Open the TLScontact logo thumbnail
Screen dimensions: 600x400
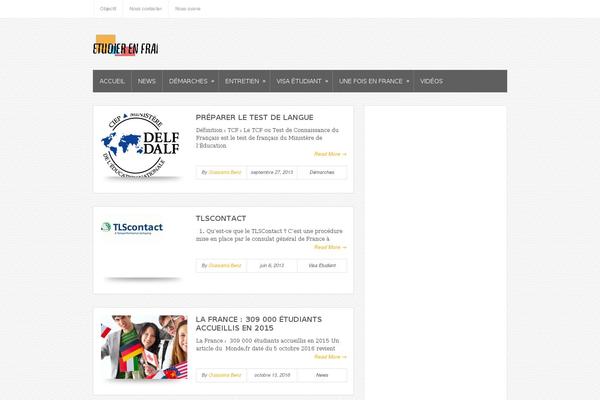[x=132, y=228]
